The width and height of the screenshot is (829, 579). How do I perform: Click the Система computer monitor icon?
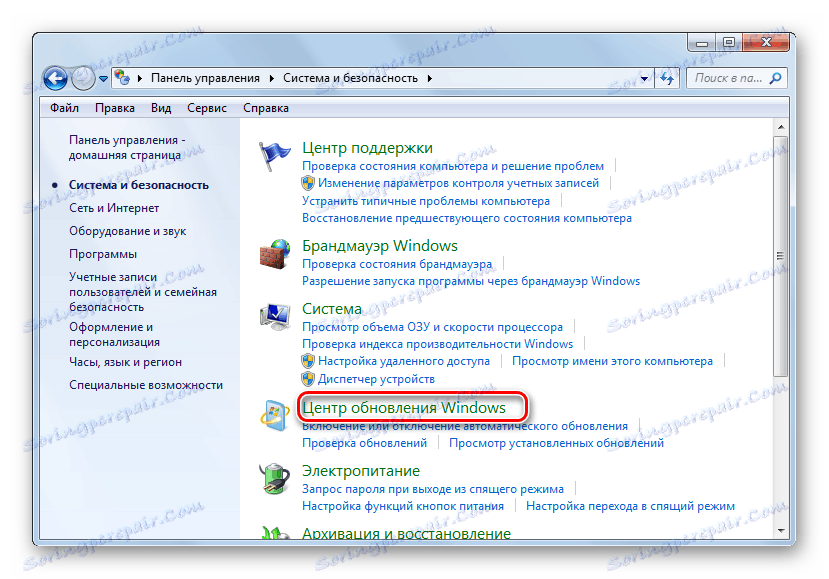(x=274, y=316)
